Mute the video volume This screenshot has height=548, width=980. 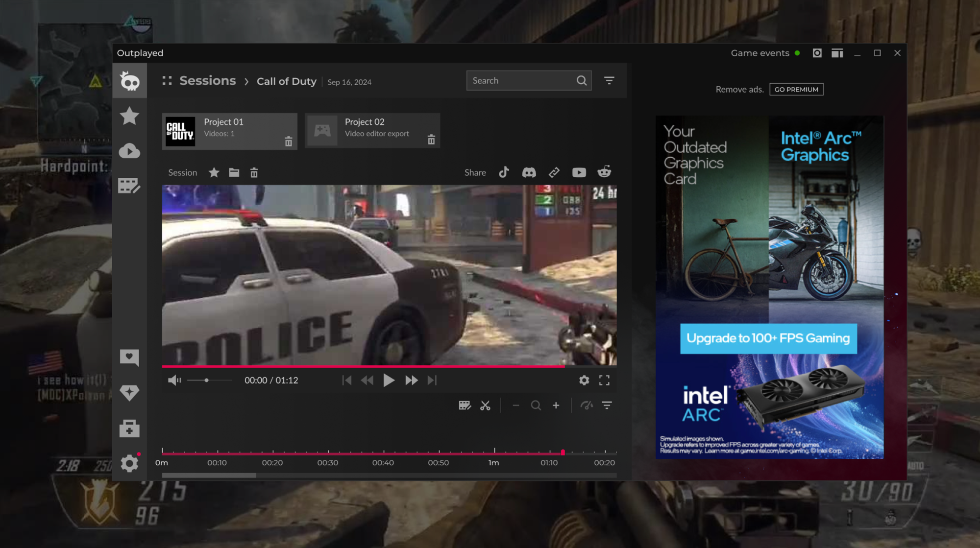click(x=174, y=381)
